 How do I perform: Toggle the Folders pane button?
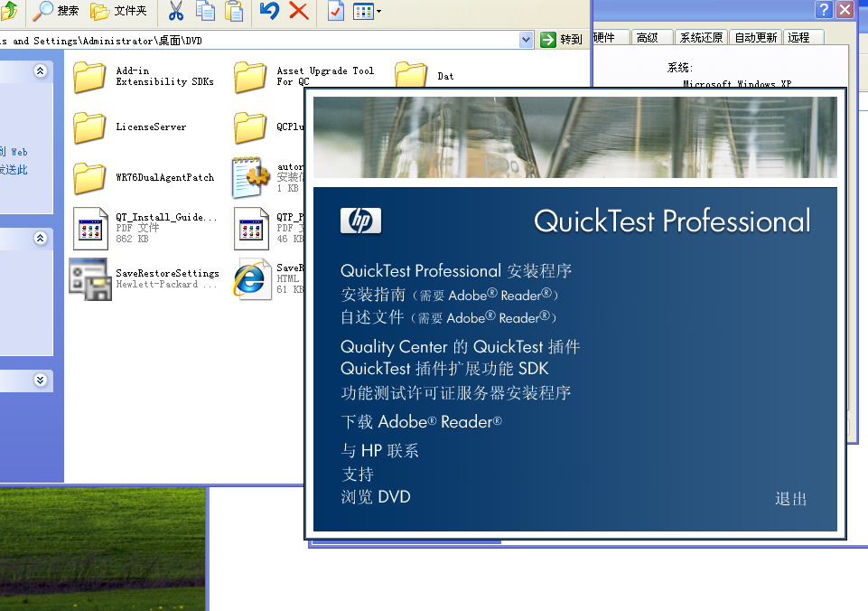118,11
